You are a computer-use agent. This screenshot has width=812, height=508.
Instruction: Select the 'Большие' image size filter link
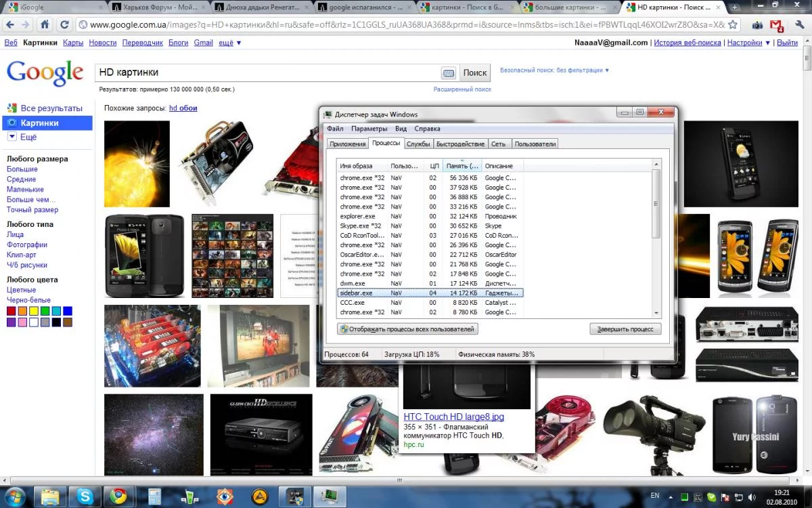coord(22,169)
